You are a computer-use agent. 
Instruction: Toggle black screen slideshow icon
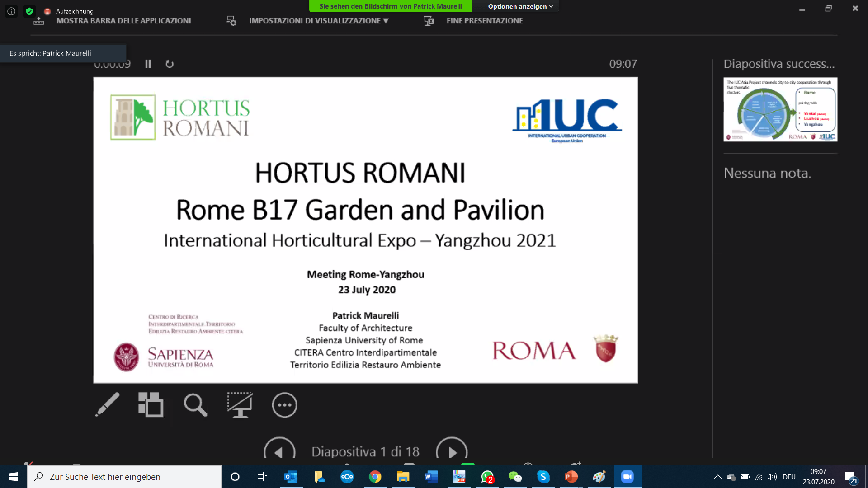(x=240, y=404)
